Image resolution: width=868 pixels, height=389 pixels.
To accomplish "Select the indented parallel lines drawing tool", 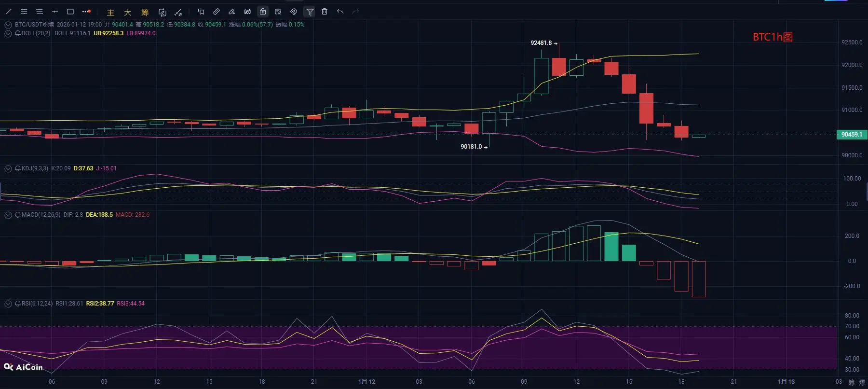I will (24, 12).
